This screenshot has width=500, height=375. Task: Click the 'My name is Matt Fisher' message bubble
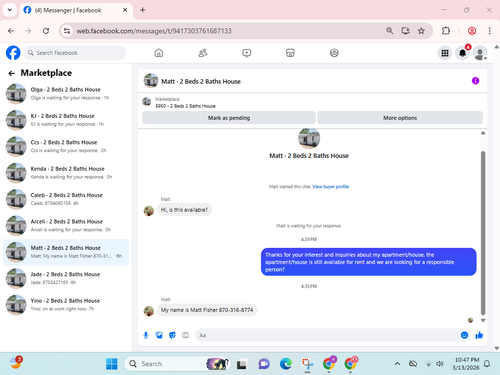coord(207,310)
